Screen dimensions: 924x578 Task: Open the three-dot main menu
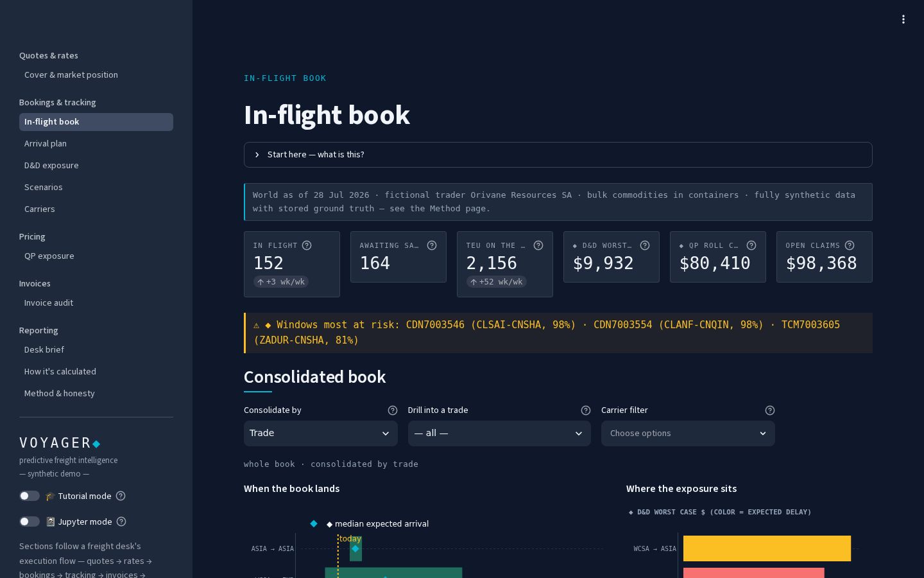903,19
